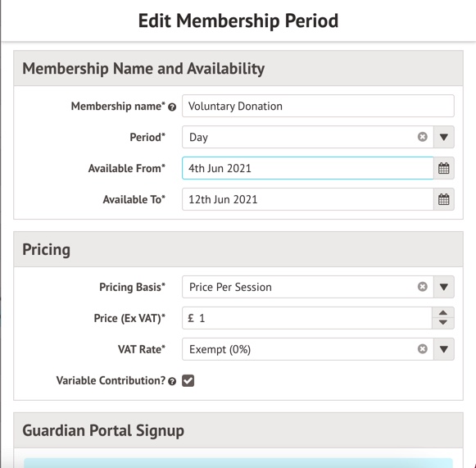Click the help icon beside Membership name
The height and width of the screenshot is (468, 476).
coord(172,107)
